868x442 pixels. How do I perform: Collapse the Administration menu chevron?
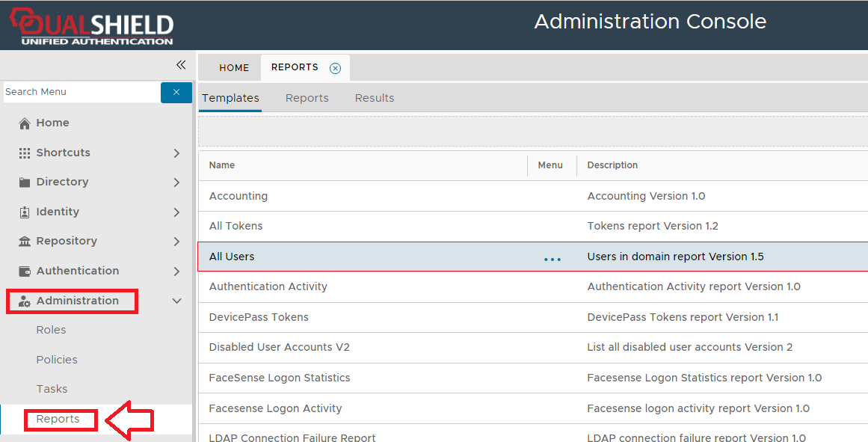click(x=176, y=301)
